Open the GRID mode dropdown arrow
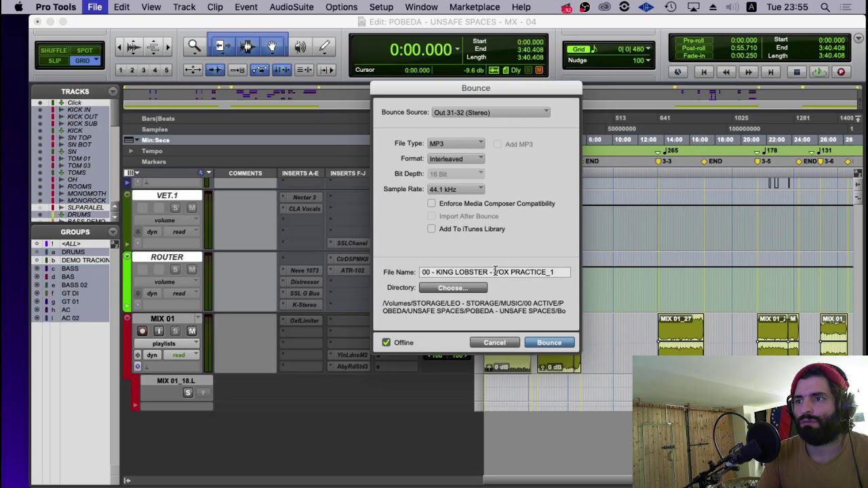This screenshot has height=488, width=868. click(x=97, y=60)
